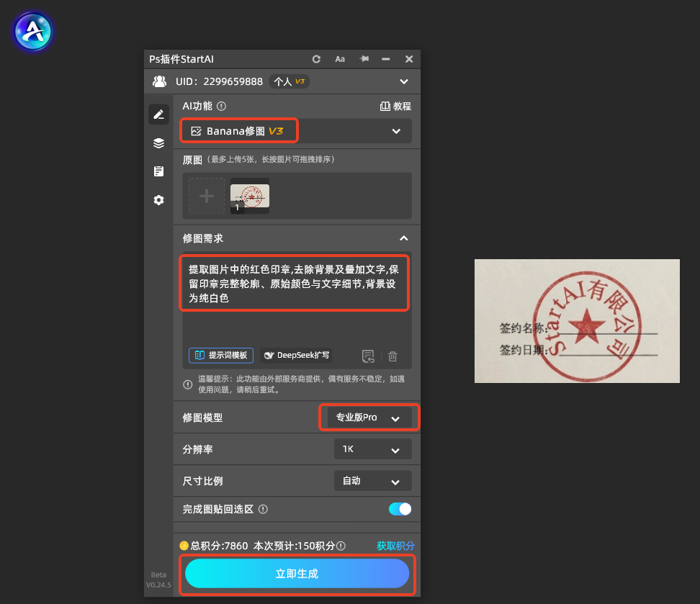Open the 教程 tutorial link
Screen dimensions: 700x604
395,107
